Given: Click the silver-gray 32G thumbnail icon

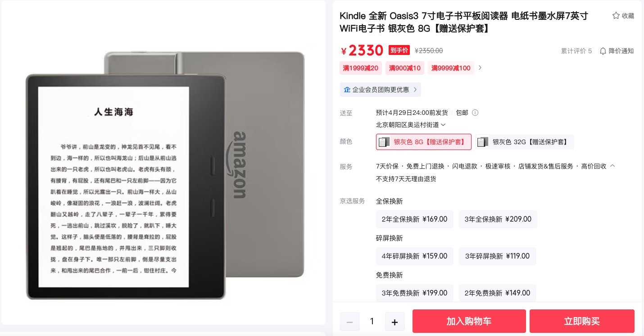Looking at the screenshot, I should pos(483,142).
